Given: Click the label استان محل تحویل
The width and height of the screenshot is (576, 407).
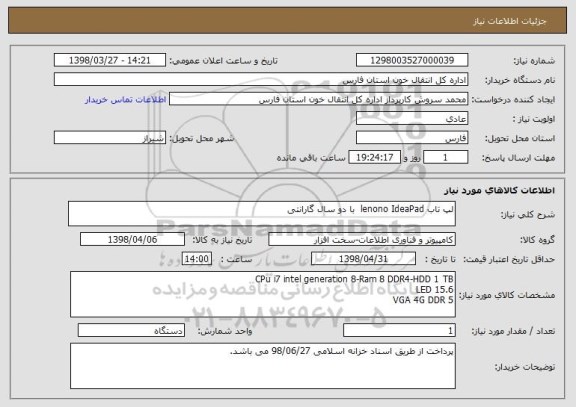Looking at the screenshot, I should (x=520, y=139).
